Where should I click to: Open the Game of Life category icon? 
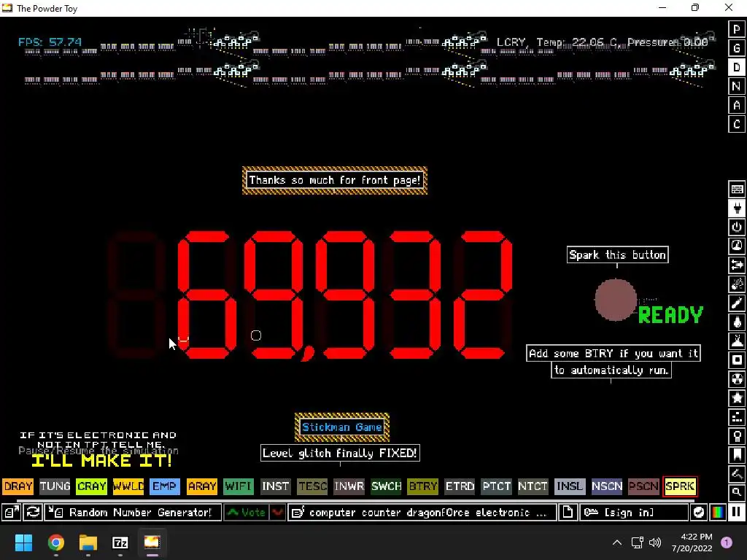pyautogui.click(x=737, y=417)
